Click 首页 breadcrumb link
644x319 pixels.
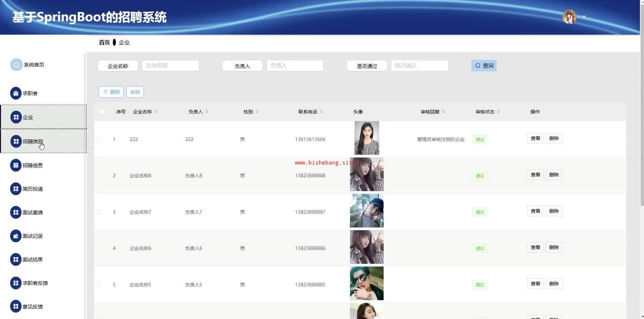104,42
